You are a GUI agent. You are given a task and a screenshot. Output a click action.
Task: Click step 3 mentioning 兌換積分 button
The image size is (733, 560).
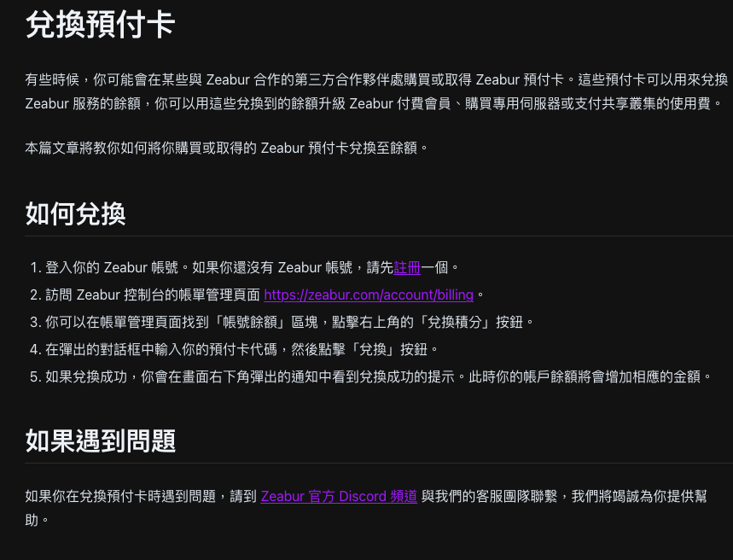[x=290, y=322]
